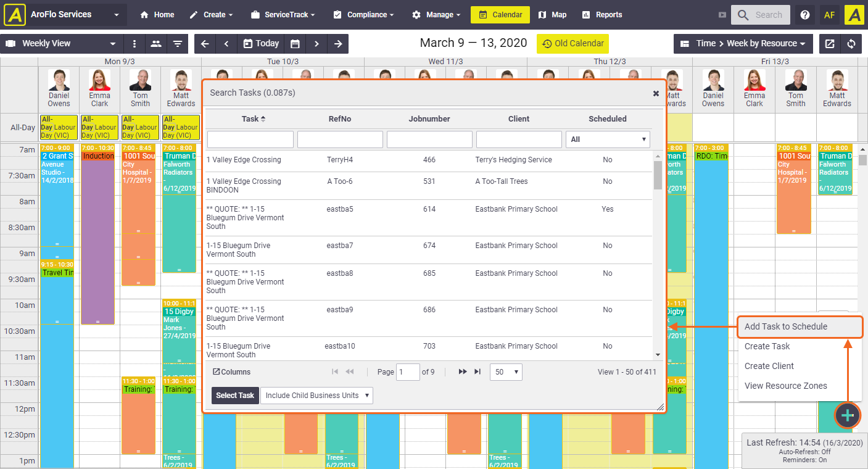
Task: Click the page number input field
Action: pyautogui.click(x=408, y=371)
